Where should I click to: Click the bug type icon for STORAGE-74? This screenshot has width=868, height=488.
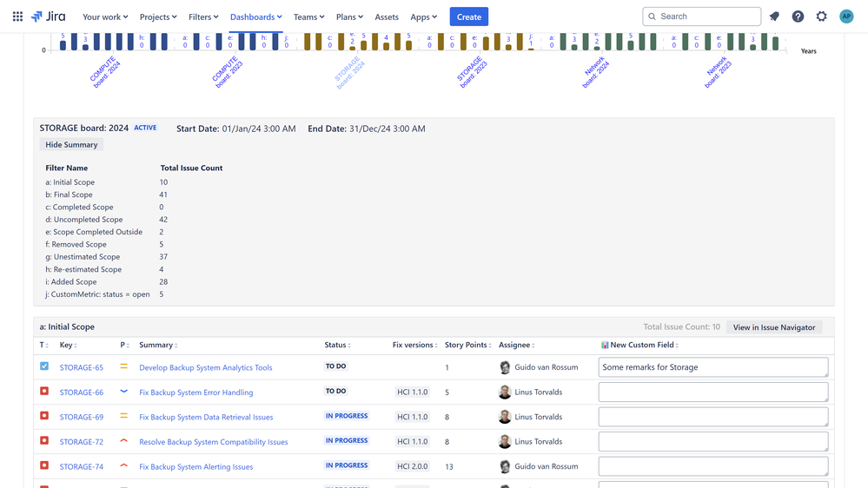coord(44,466)
